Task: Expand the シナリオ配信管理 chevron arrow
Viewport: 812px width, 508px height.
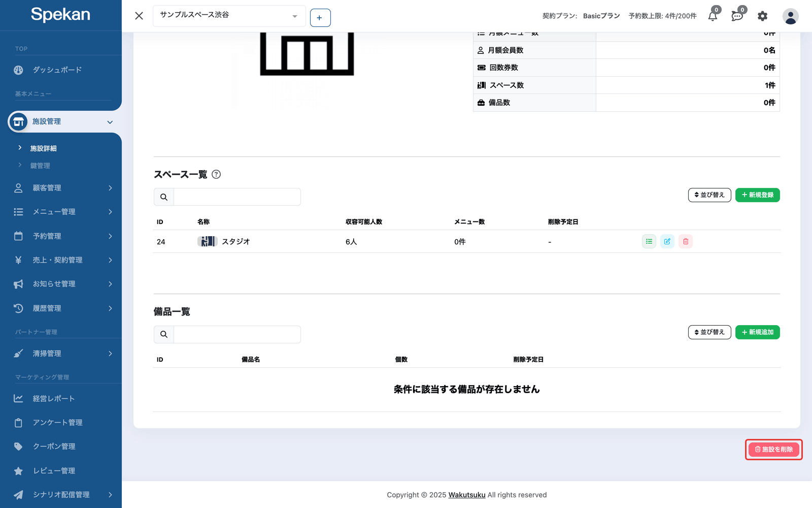Action: [110, 495]
